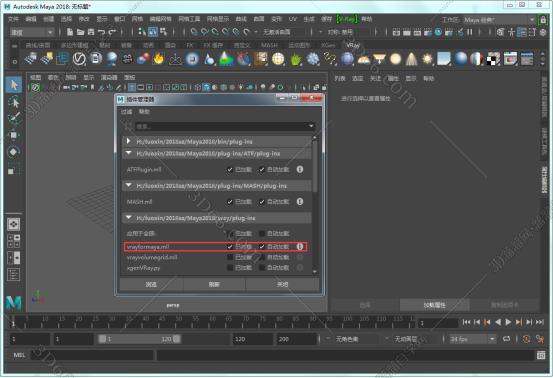Toggle Auto load checkbox for vrayformaya.mll
Screen dimensions: 553x378
262,246
